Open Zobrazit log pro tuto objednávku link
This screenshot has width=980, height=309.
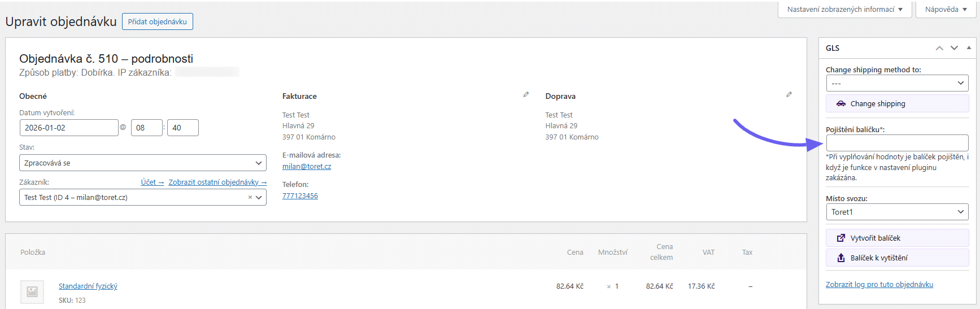point(879,285)
